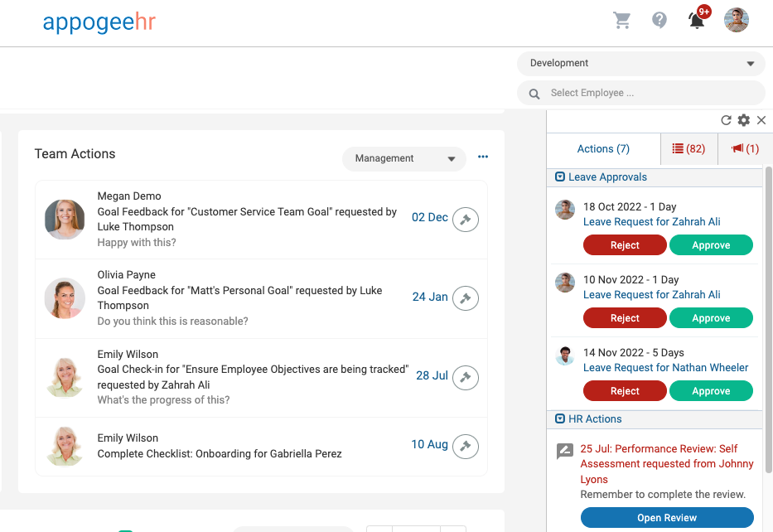Image resolution: width=773 pixels, height=532 pixels.
Task: Open the Development team dropdown
Action: coord(641,64)
